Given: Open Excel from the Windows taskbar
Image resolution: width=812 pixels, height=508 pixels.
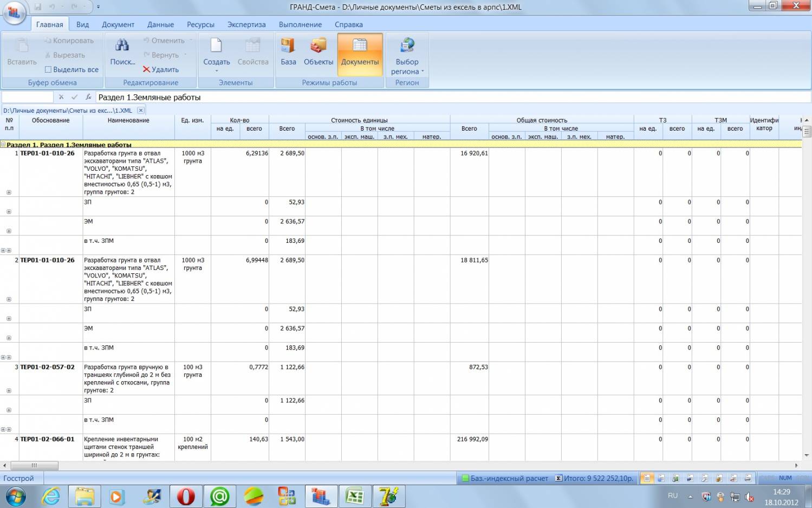Looking at the screenshot, I should click(x=355, y=496).
